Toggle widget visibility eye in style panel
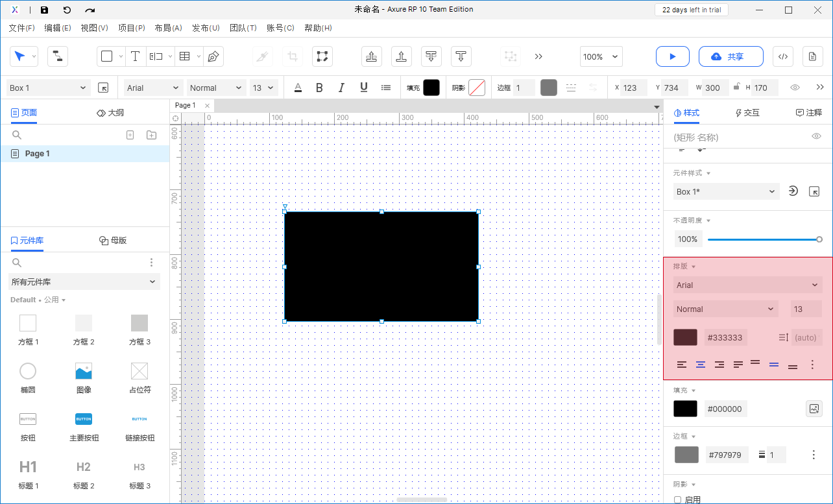This screenshot has width=833, height=504. 817,136
